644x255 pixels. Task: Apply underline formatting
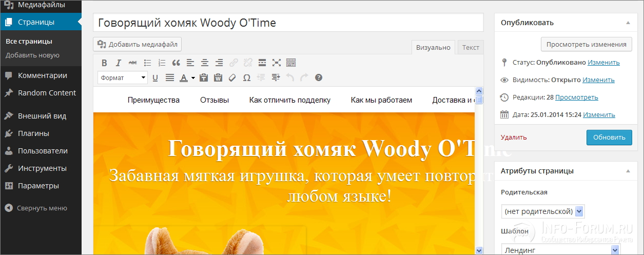pos(155,77)
